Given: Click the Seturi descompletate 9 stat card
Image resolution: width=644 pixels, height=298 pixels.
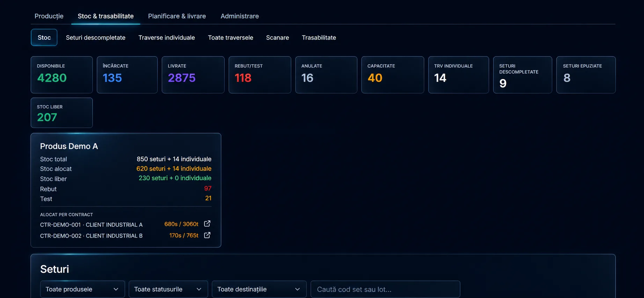Looking at the screenshot, I should pos(522,75).
